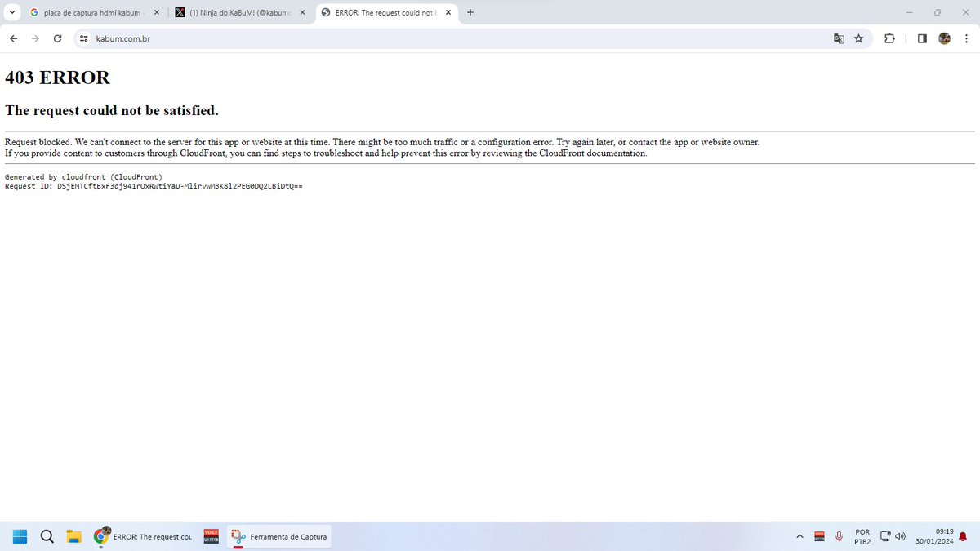Switch to the Ninja do KaBuM! tab
The width and height of the screenshot is (980, 551).
[238, 12]
